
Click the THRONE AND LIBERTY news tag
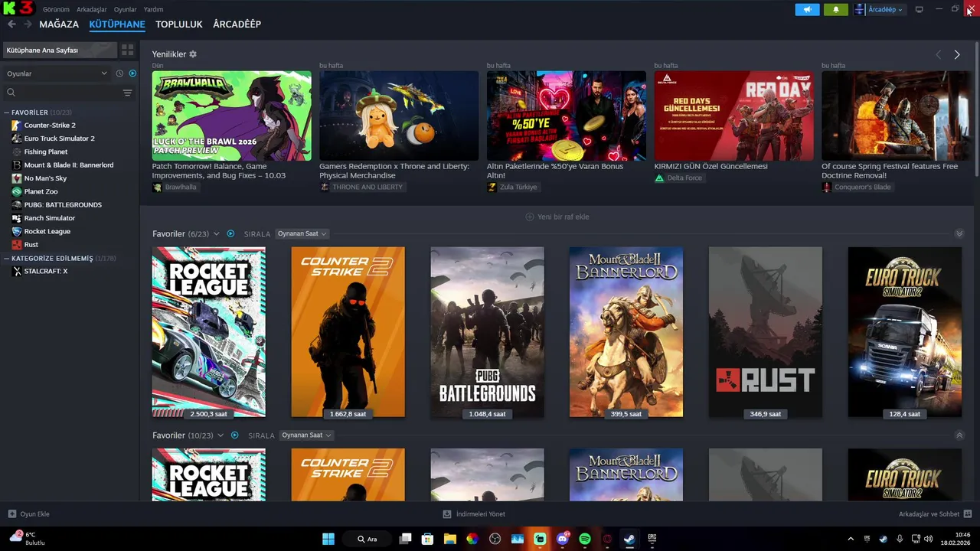[362, 187]
